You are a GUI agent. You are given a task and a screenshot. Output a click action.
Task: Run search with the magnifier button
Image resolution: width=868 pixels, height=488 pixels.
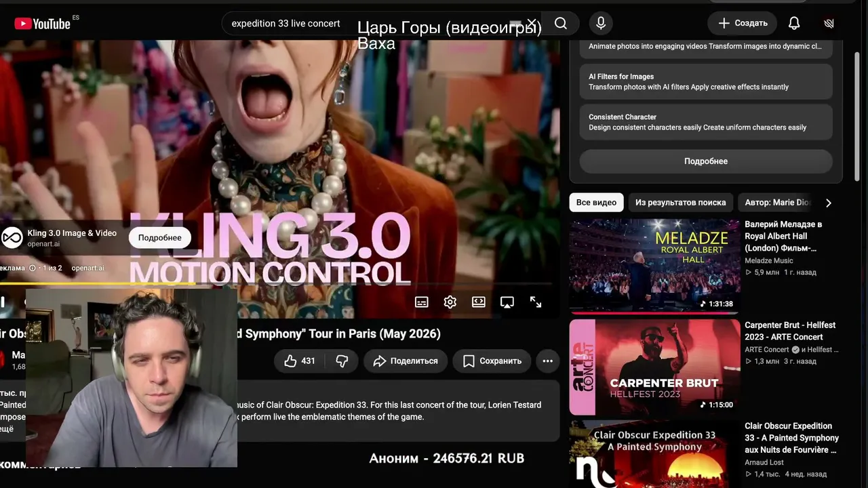point(561,23)
